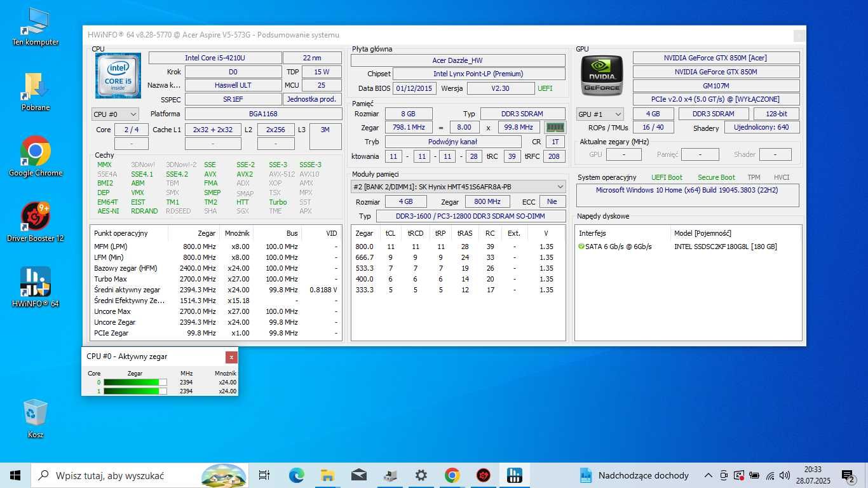Launch Microsoft Edge from the taskbar
868x488 pixels.
[x=296, y=475]
